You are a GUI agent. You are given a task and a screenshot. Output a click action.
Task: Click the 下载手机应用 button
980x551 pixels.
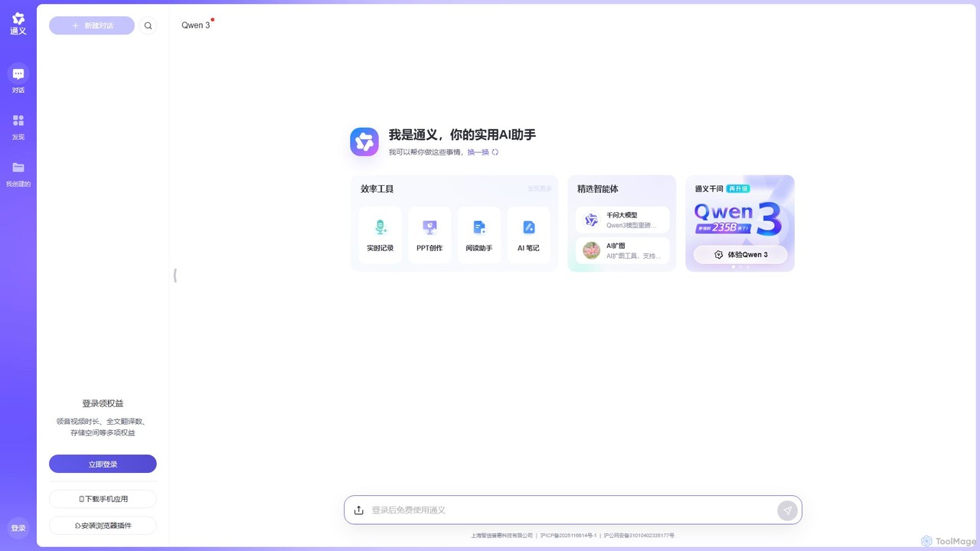[x=103, y=499]
